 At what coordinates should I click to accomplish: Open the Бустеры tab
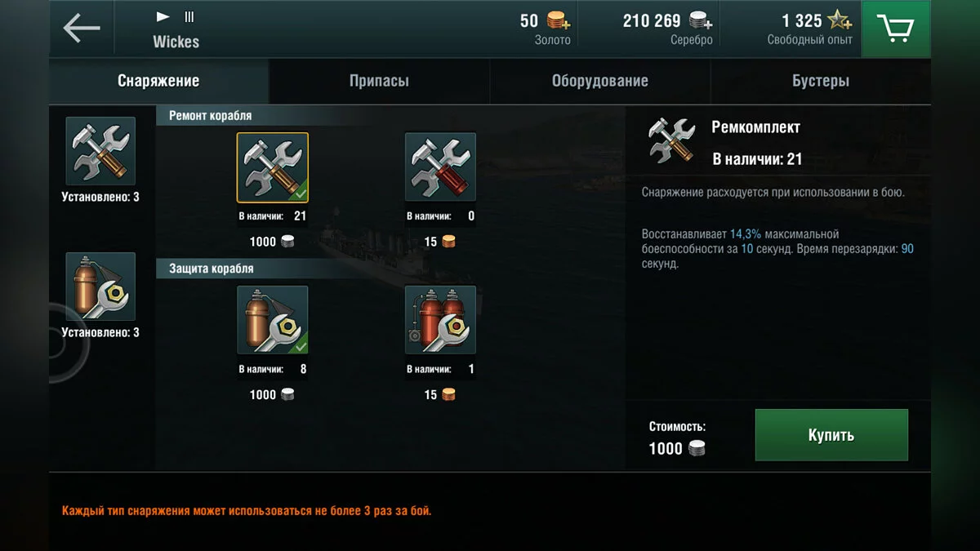821,81
